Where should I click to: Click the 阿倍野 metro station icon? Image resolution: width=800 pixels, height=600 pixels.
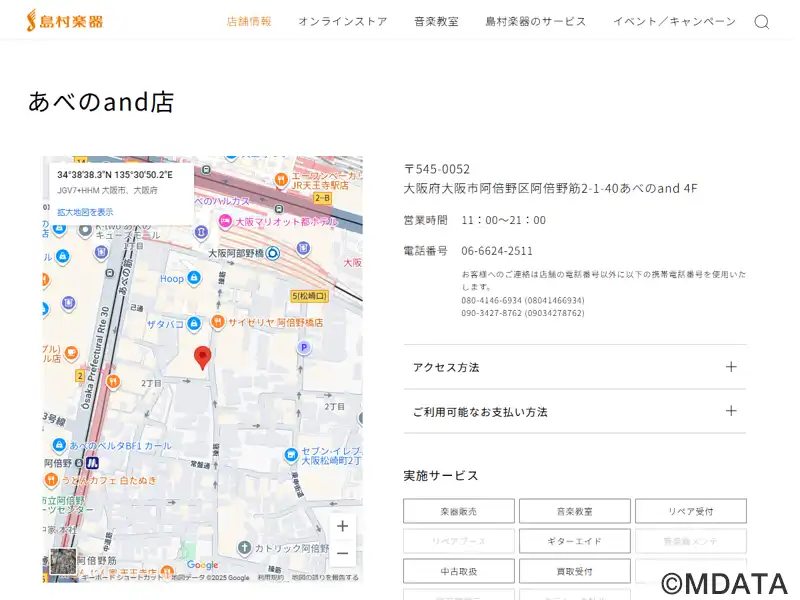tap(92, 463)
